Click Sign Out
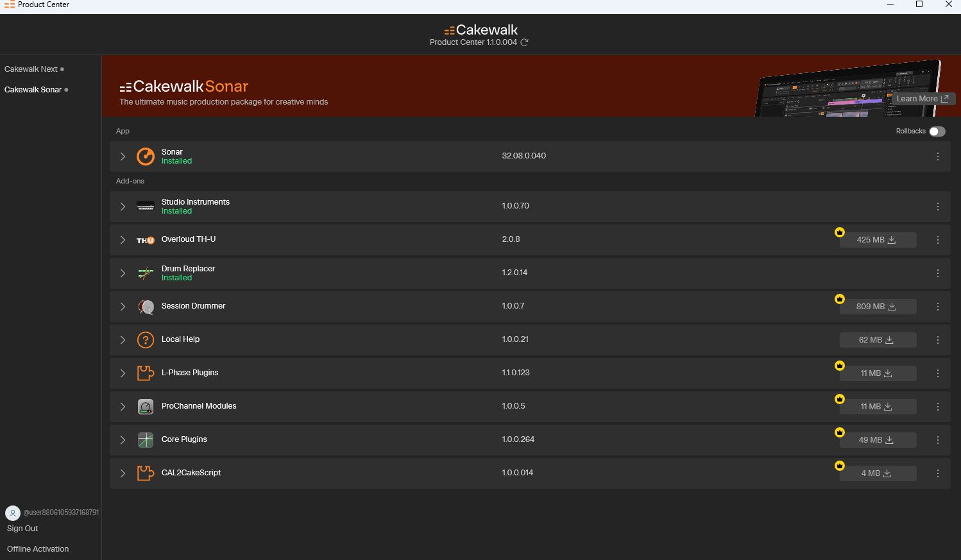This screenshot has width=961, height=560. (x=22, y=529)
